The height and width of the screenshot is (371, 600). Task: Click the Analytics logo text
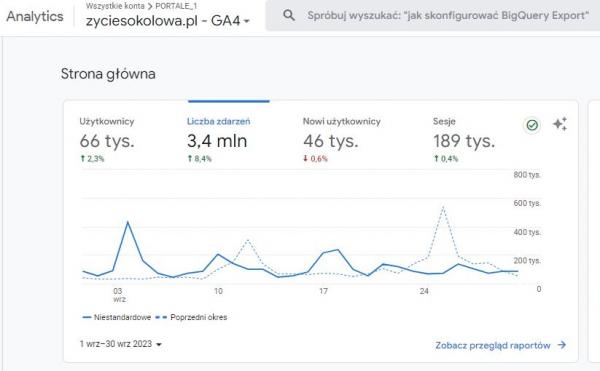click(35, 16)
